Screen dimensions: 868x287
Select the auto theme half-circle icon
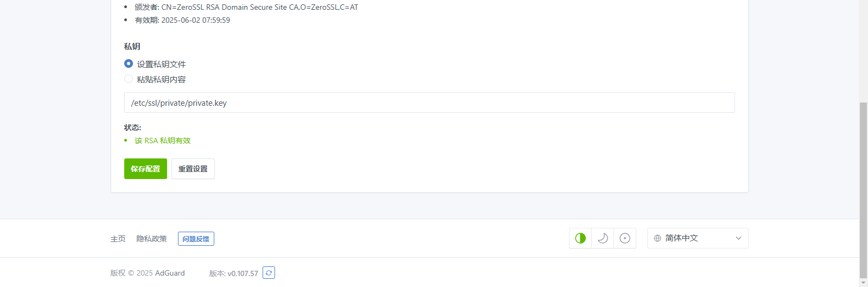580,238
